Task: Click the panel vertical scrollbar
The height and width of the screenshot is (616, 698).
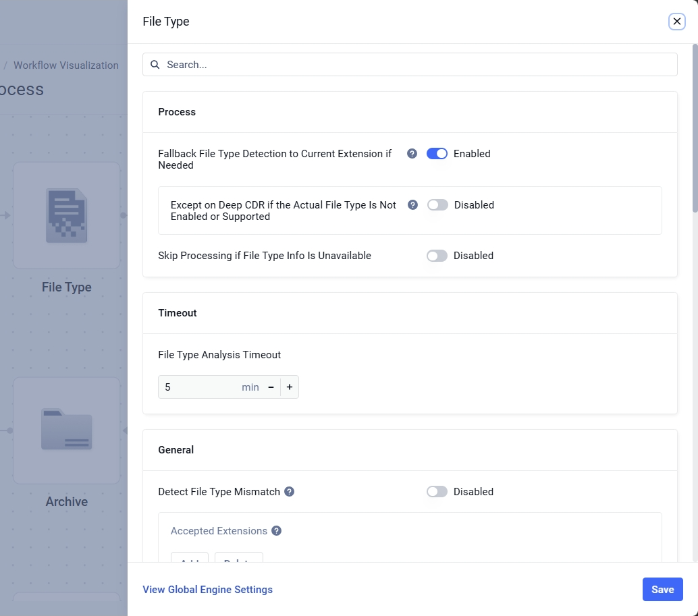Action: [x=695, y=128]
